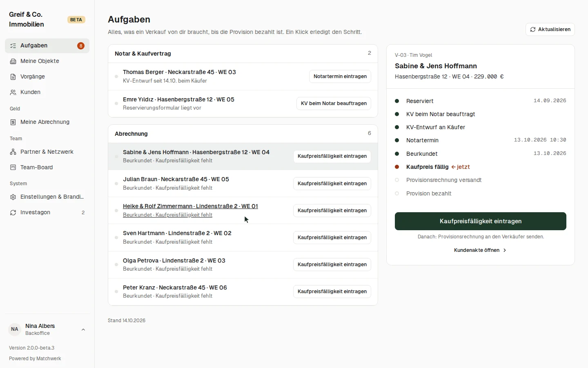
Task: Open Aufgaben in the sidebar
Action: (47, 46)
